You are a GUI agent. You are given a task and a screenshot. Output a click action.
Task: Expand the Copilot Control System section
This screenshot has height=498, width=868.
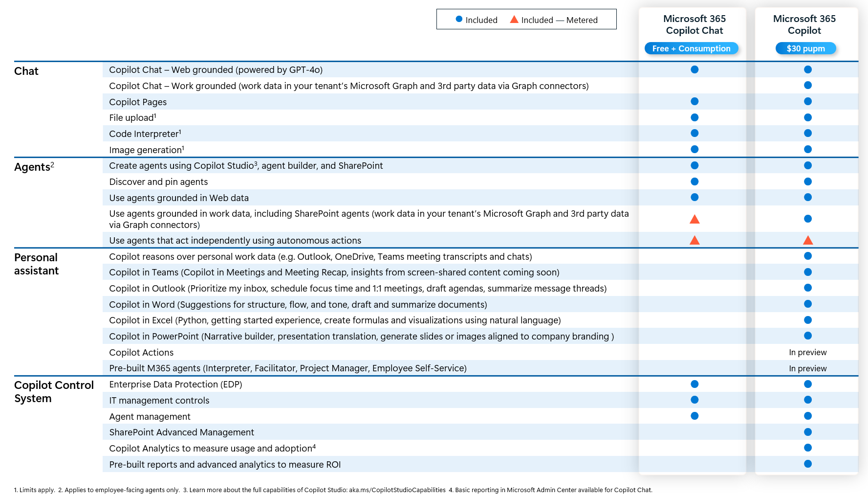coord(54,391)
